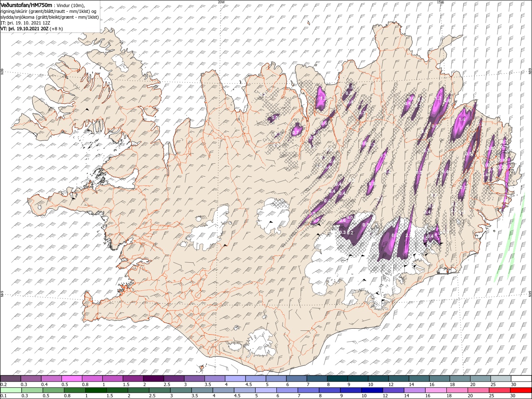Select deep blue lower swatch between 10 and 12

(372, 390)
